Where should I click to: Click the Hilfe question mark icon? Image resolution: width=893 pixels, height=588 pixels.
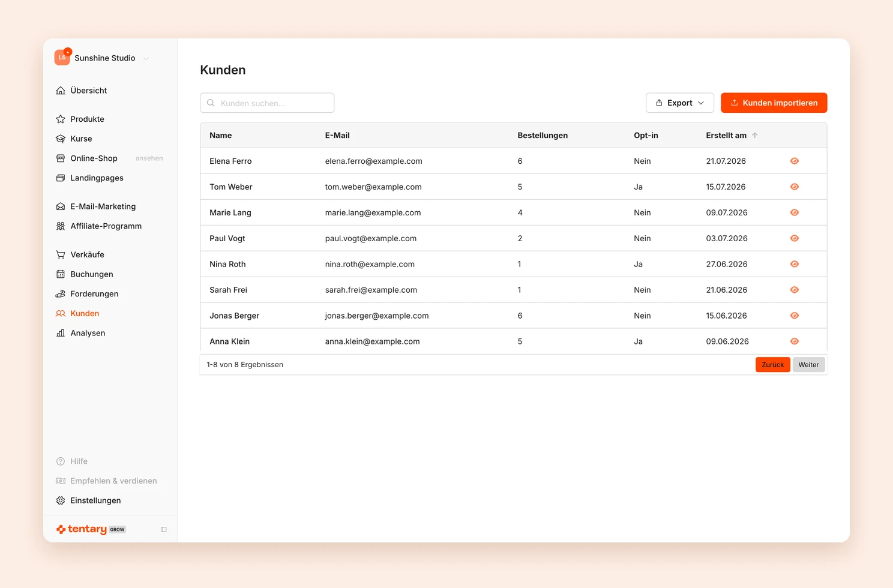click(61, 461)
